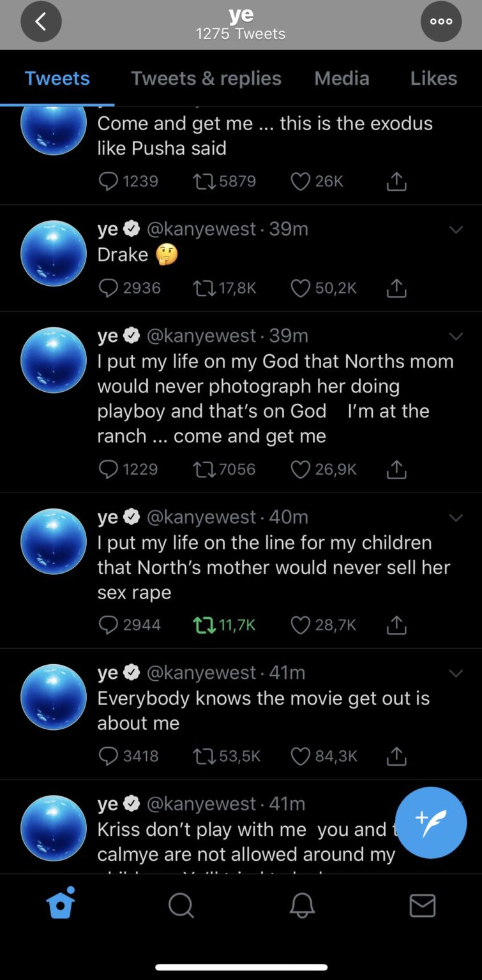
Task: Like the "Drake" tweet
Action: 301,288
